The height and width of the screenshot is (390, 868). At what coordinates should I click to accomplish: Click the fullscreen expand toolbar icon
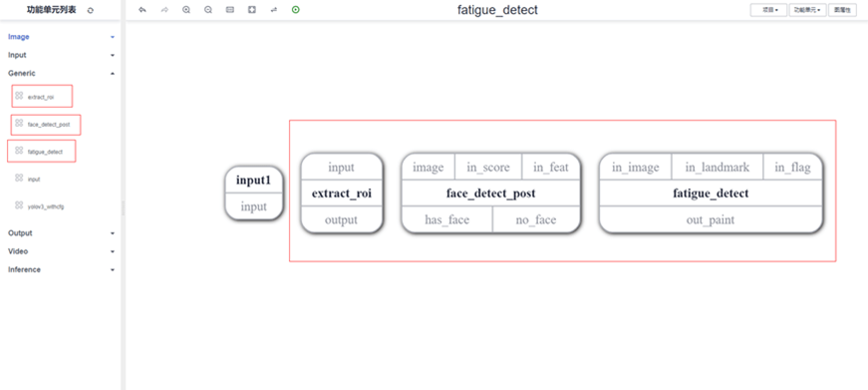[252, 10]
